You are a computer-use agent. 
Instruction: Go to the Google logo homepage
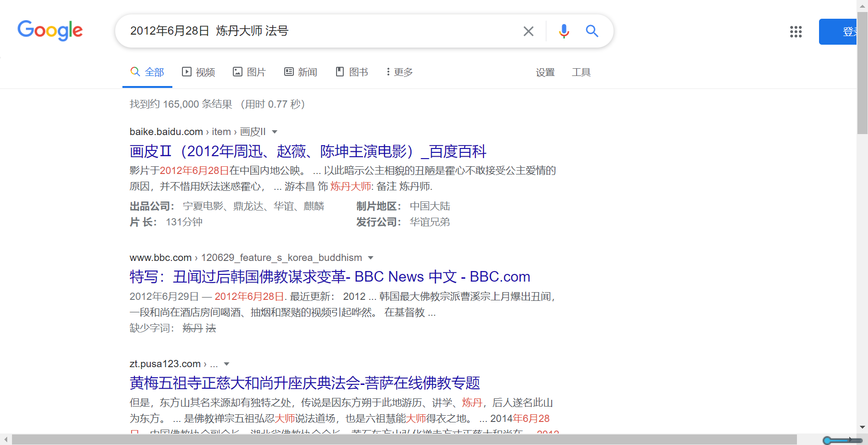(50, 31)
